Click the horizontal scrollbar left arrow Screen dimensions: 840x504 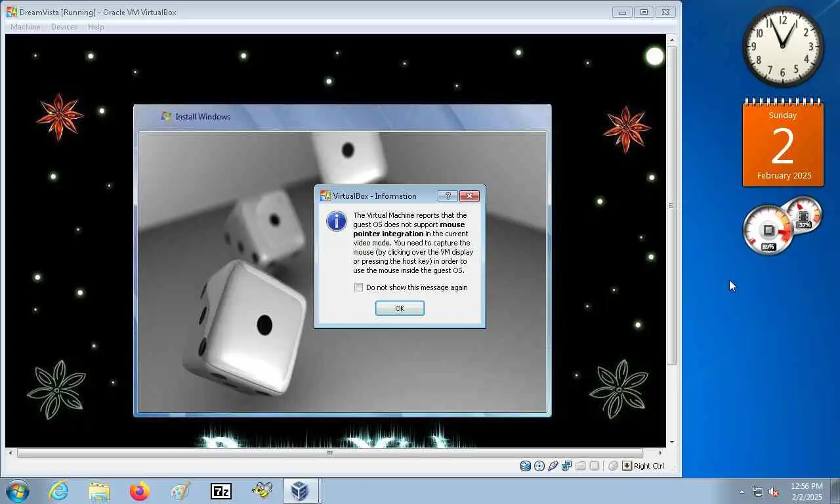pyautogui.click(x=10, y=453)
